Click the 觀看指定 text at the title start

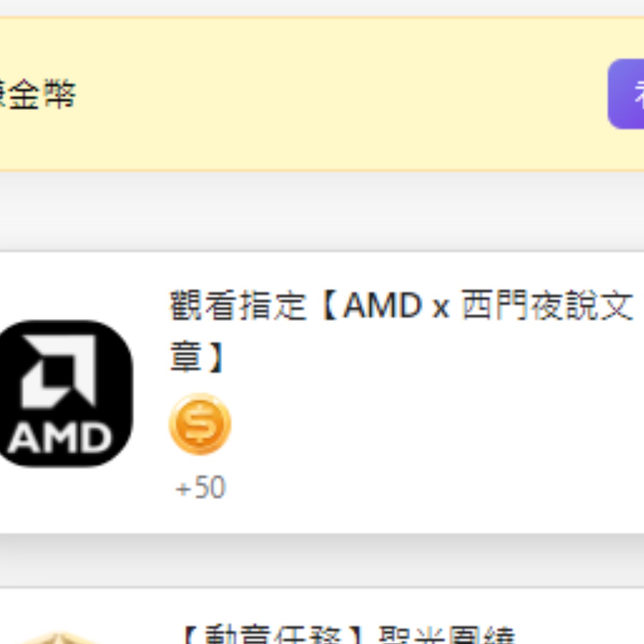(x=238, y=305)
